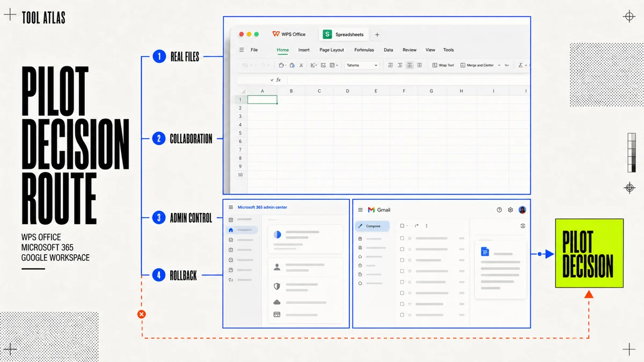
Task: Open the Tahoma font name dropdown
Action: coord(362,65)
